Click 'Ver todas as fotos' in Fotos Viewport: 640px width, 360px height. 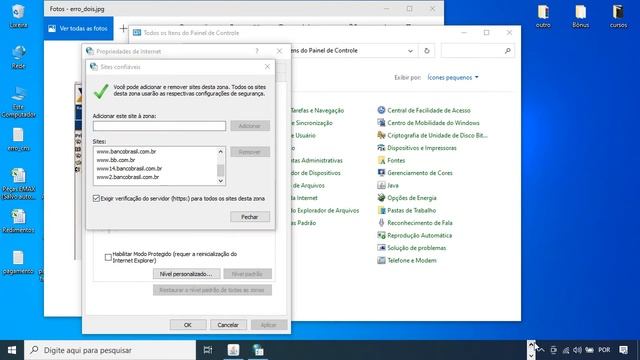[78, 29]
